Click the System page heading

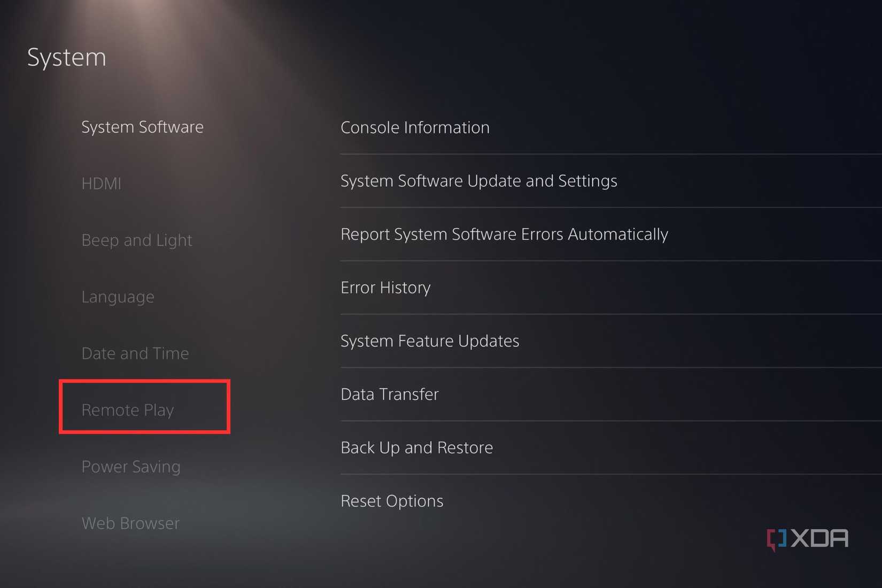point(66,57)
